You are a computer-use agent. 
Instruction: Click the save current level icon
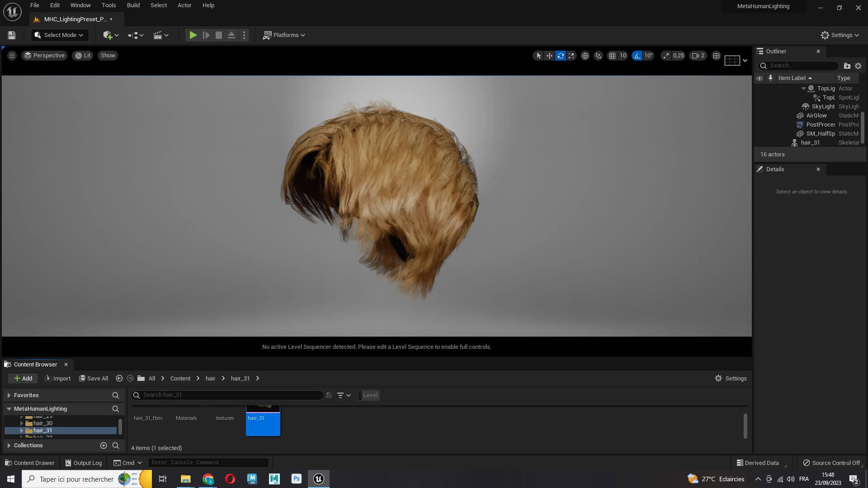pyautogui.click(x=12, y=35)
